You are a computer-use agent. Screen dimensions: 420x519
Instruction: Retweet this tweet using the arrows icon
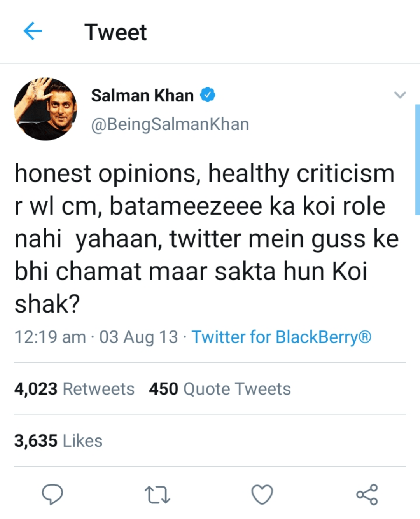[x=157, y=495]
